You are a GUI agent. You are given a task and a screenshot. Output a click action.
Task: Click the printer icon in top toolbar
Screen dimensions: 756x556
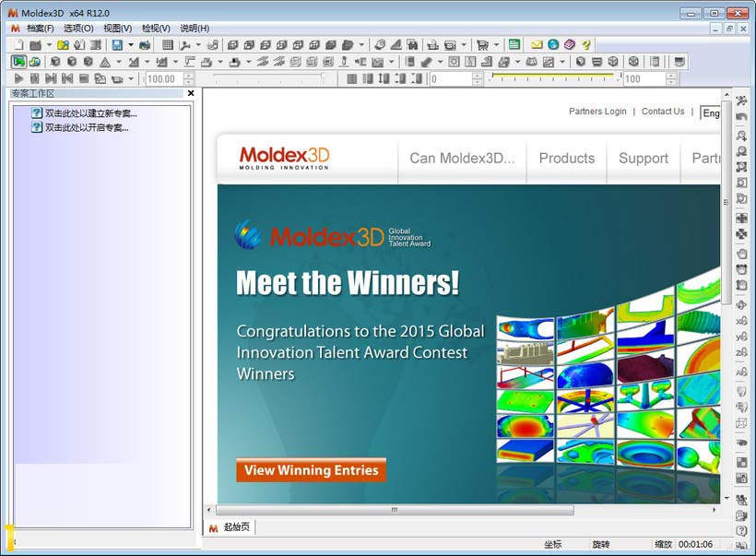coord(145,45)
